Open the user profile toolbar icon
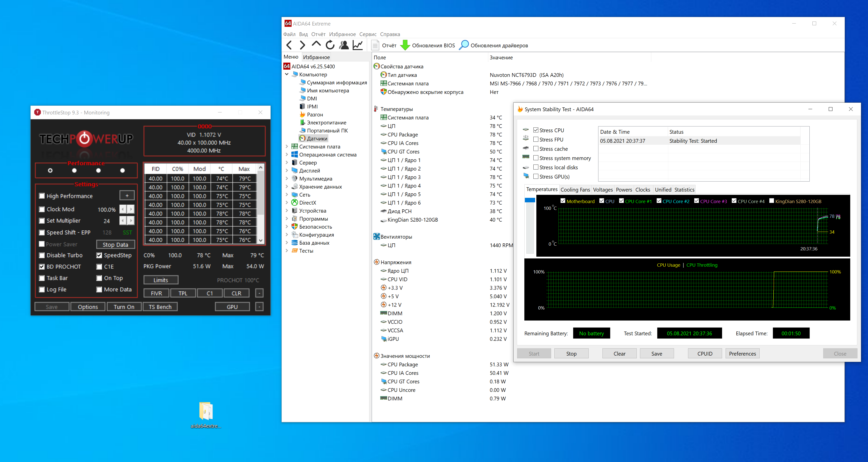 tap(344, 45)
